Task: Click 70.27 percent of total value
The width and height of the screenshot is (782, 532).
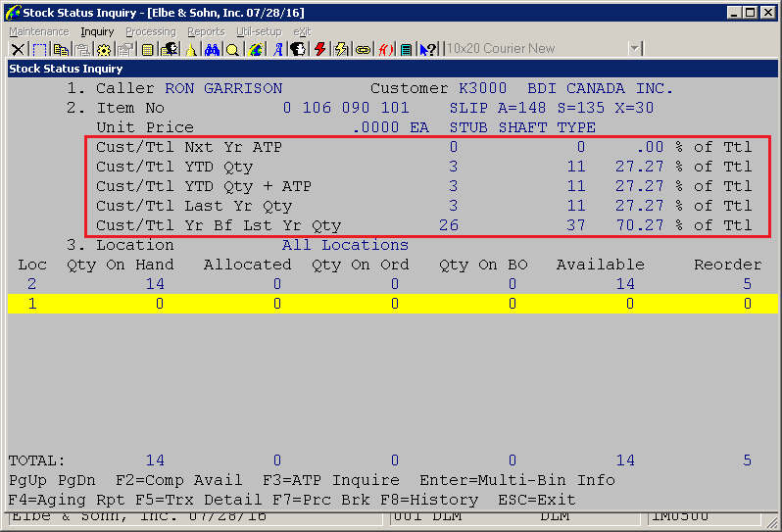Action: pos(639,225)
